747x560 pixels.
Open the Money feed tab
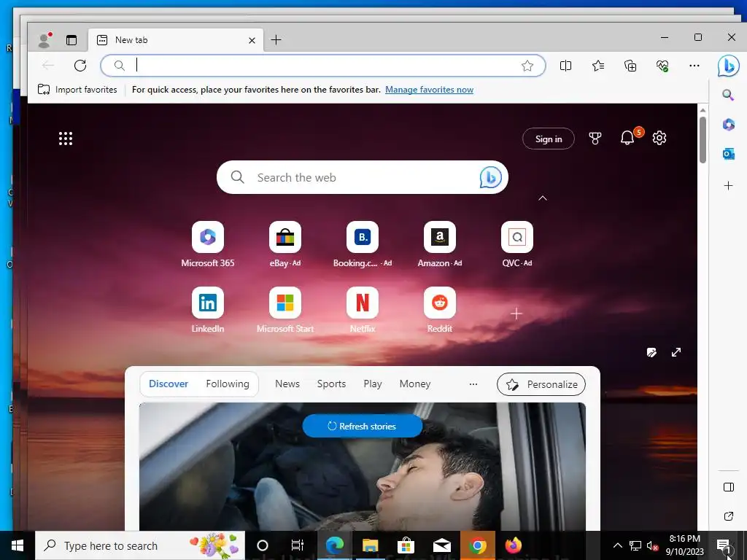point(415,384)
